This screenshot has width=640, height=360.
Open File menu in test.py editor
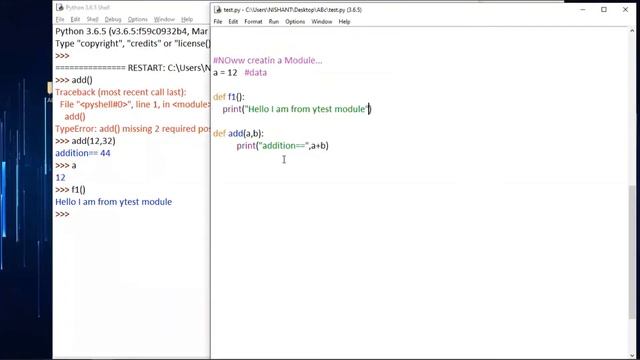click(218, 22)
